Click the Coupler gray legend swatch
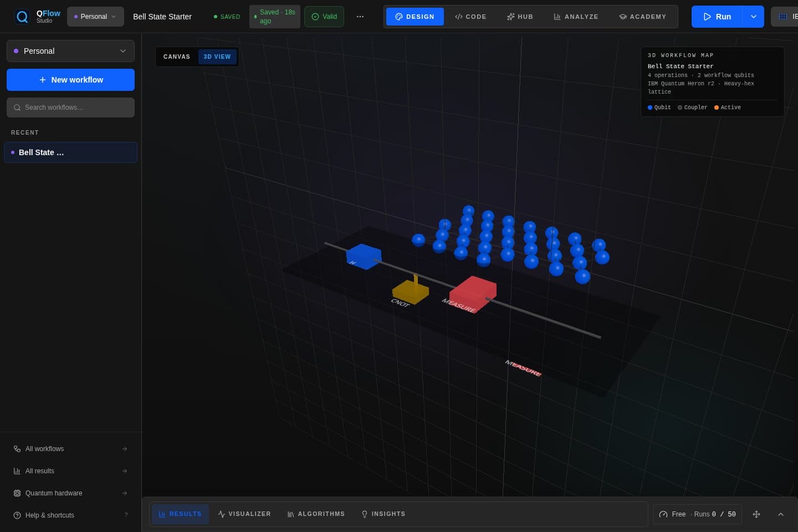This screenshot has width=798, height=532. pyautogui.click(x=680, y=108)
